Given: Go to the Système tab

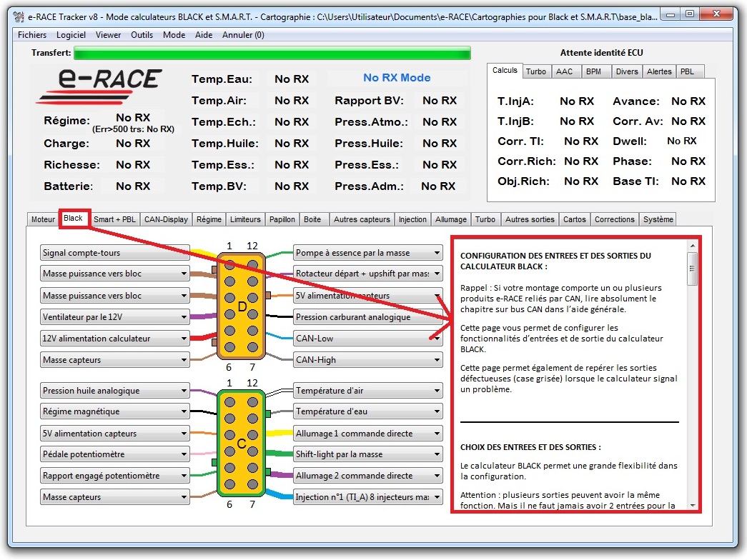Looking at the screenshot, I should (x=657, y=219).
